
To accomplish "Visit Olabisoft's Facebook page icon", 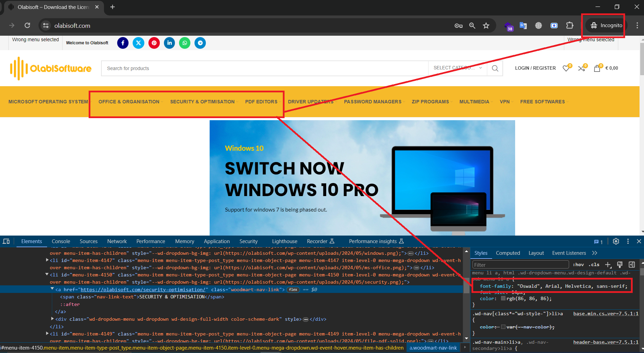I will click(123, 43).
